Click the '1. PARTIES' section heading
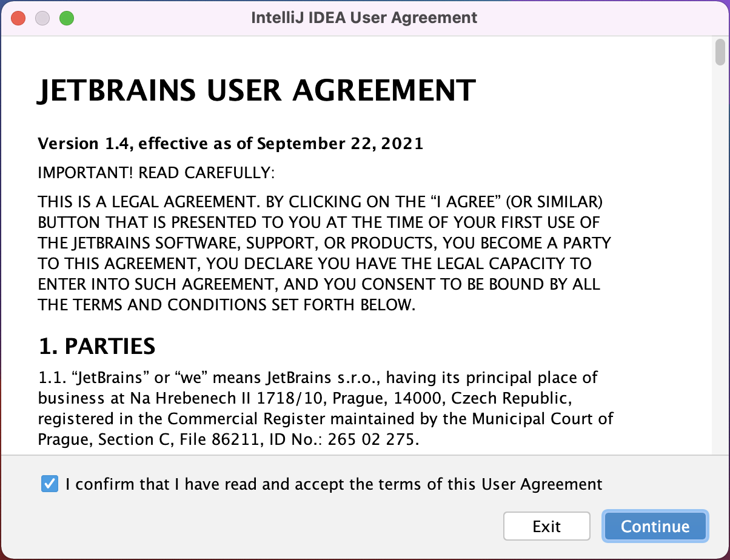Image resolution: width=730 pixels, height=560 pixels. coord(97,346)
